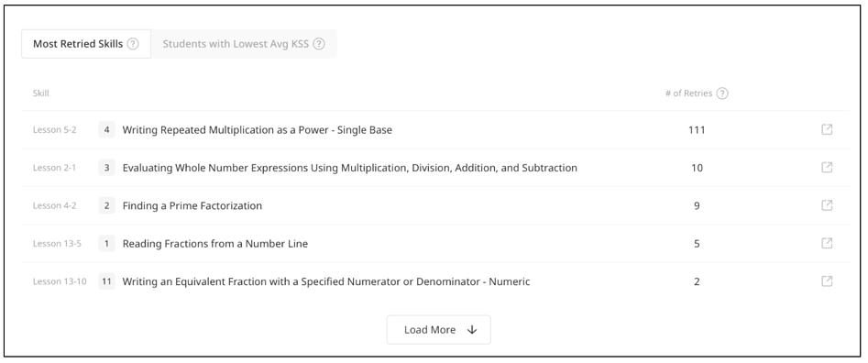Screen dimensions: 868x363
Task: Open external link for Writing an Equivalent Fraction
Action: point(827,281)
